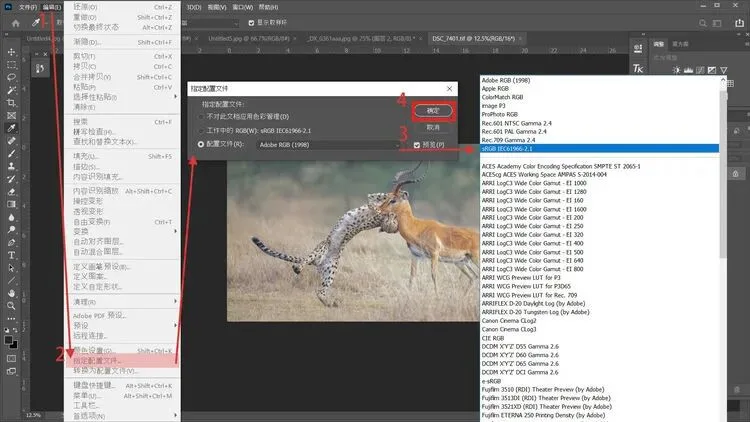This screenshot has height=422, width=750.
Task: Click the Levels adjustment icon
Action: pos(688,70)
